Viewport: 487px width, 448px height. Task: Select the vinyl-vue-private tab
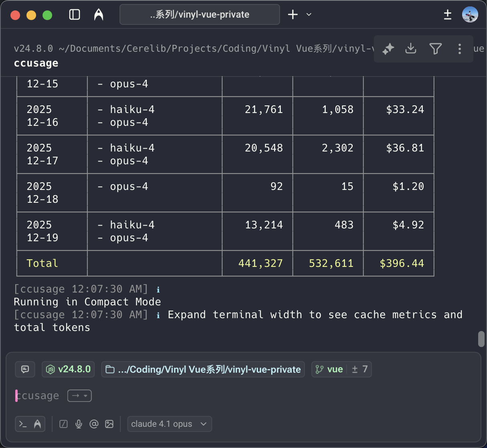tap(200, 15)
